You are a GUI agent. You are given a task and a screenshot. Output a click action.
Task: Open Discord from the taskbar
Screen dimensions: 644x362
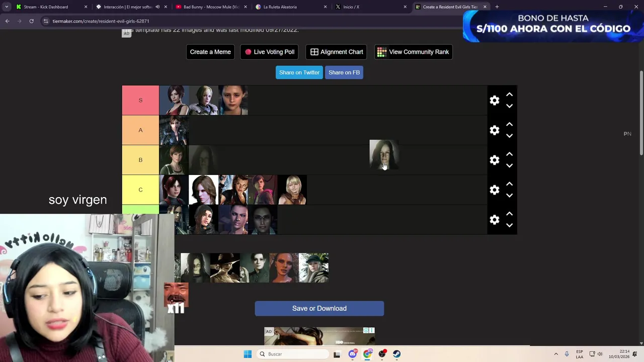pyautogui.click(x=353, y=354)
